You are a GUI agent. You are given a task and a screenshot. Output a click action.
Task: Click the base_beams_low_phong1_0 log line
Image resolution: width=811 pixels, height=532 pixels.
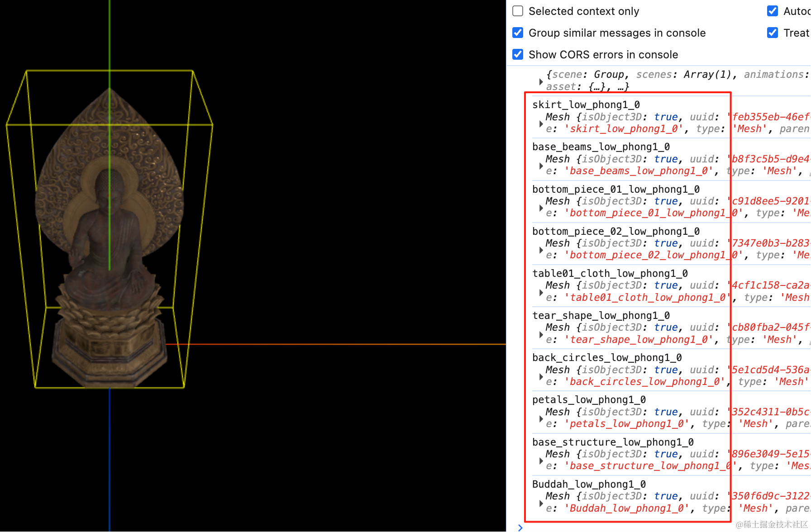[x=601, y=147]
